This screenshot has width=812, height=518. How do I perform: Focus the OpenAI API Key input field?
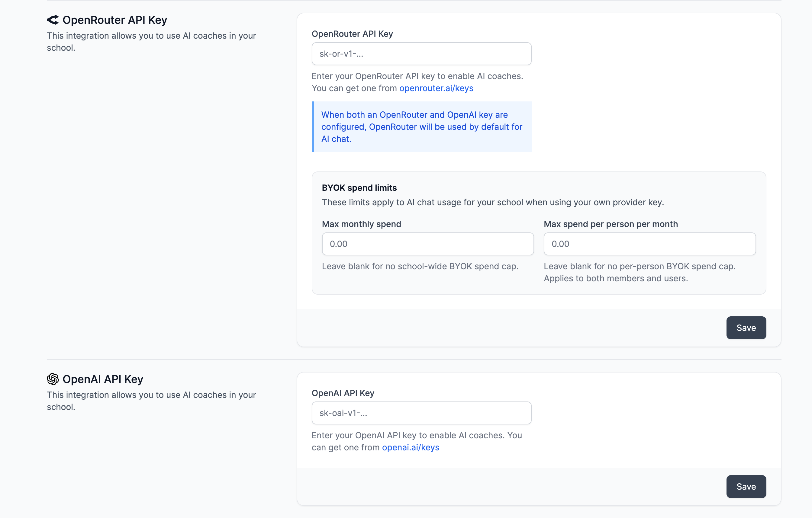421,413
